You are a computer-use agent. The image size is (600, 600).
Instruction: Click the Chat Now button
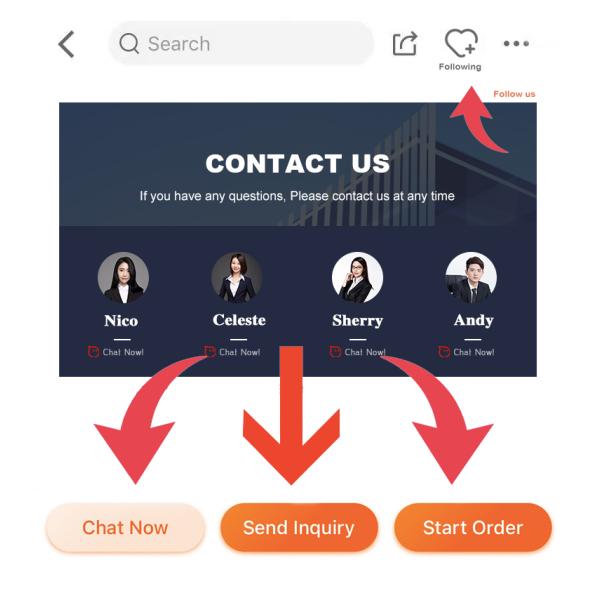[125, 528]
